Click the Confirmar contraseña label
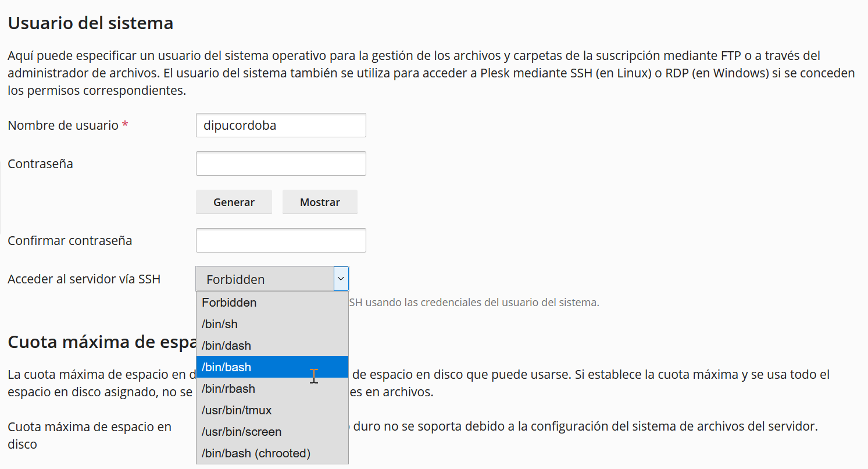The image size is (868, 469). pos(70,240)
